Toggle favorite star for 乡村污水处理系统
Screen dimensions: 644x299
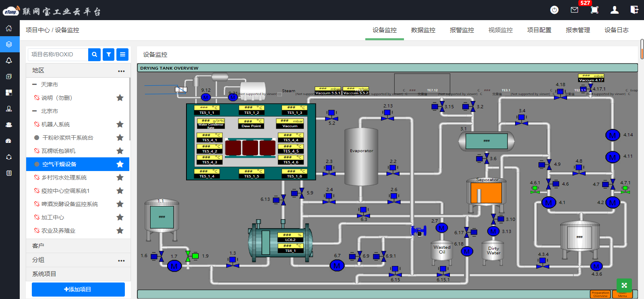pyautogui.click(x=120, y=177)
